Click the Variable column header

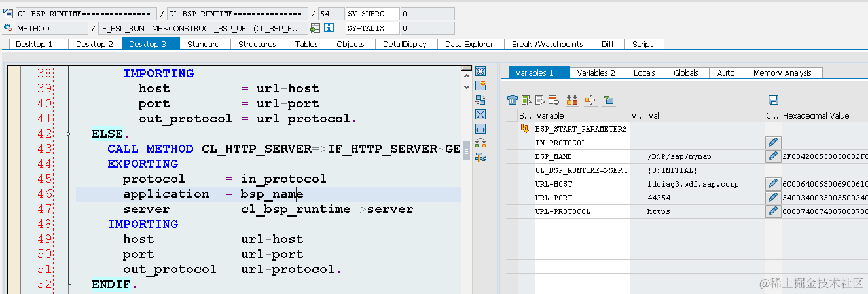click(582, 115)
